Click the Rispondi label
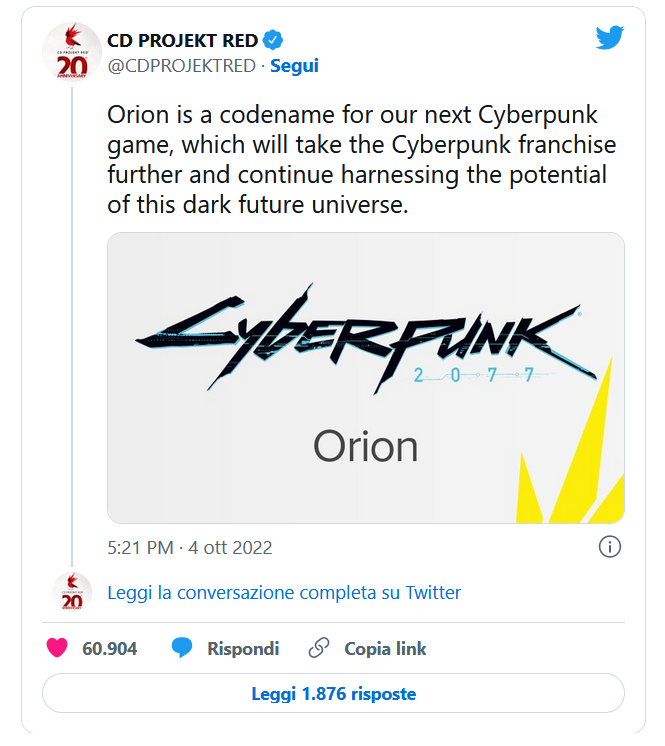 tap(243, 648)
